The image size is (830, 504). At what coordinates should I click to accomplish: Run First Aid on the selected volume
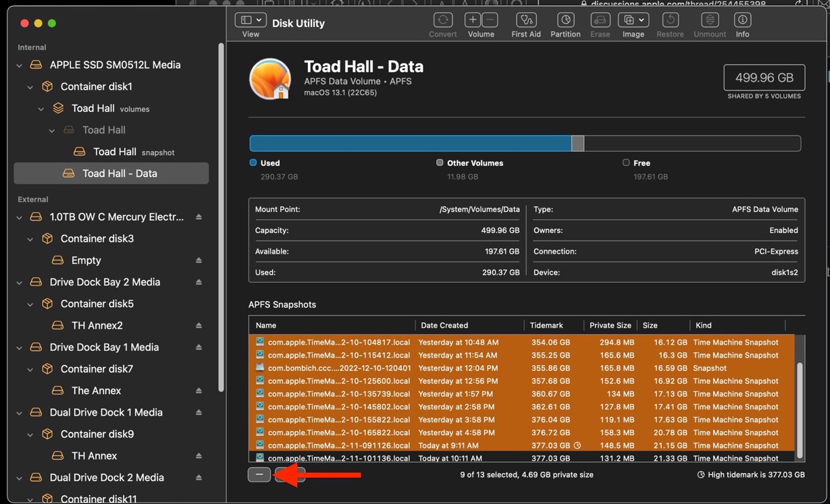point(525,20)
